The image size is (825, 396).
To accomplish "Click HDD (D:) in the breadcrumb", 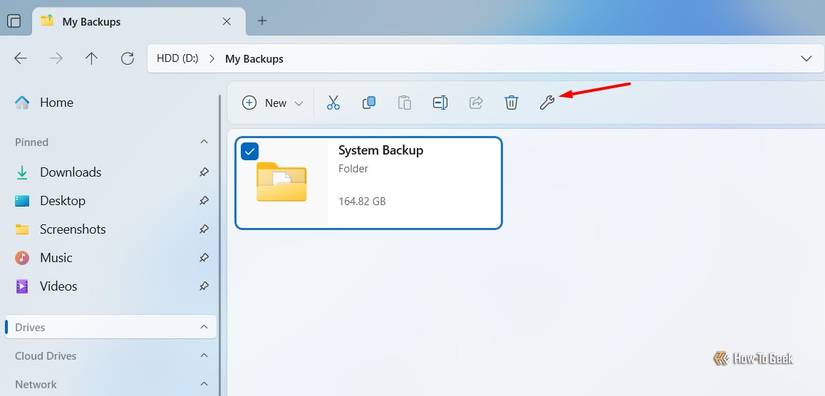I will (177, 59).
